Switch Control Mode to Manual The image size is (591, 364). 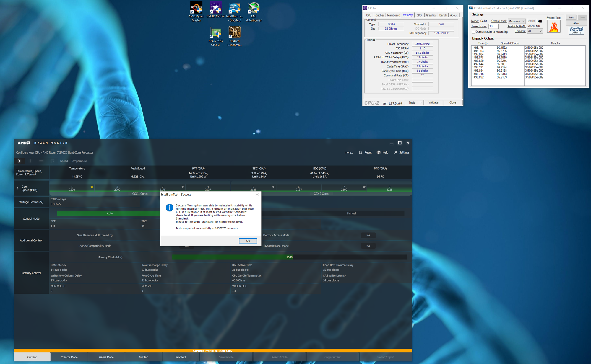click(351, 213)
